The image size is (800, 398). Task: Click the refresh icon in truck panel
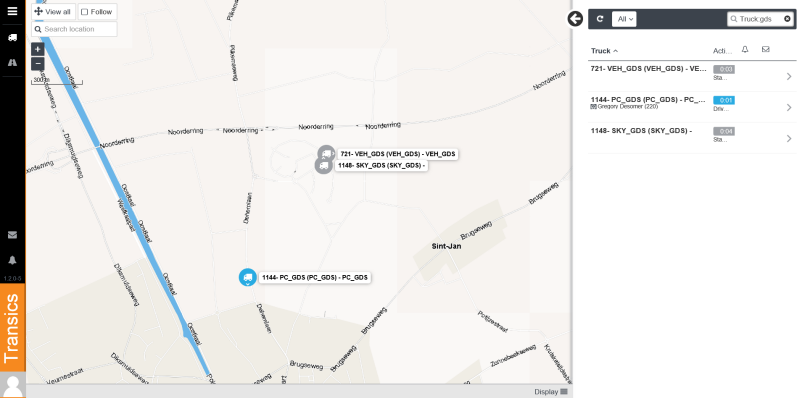pos(600,19)
